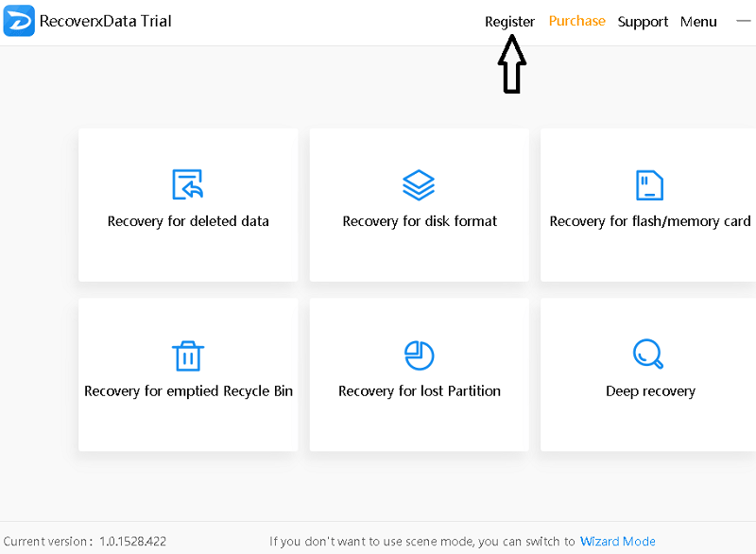This screenshot has width=756, height=554.
Task: Choose the 'Recovery for lost Partition' label
Action: coord(420,391)
